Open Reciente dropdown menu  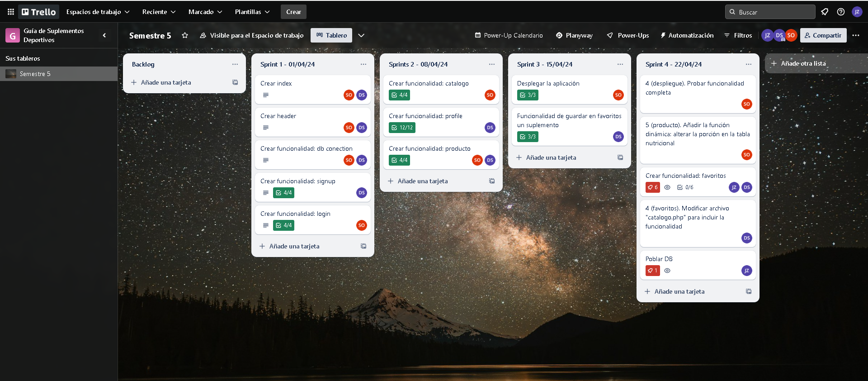[x=159, y=12]
